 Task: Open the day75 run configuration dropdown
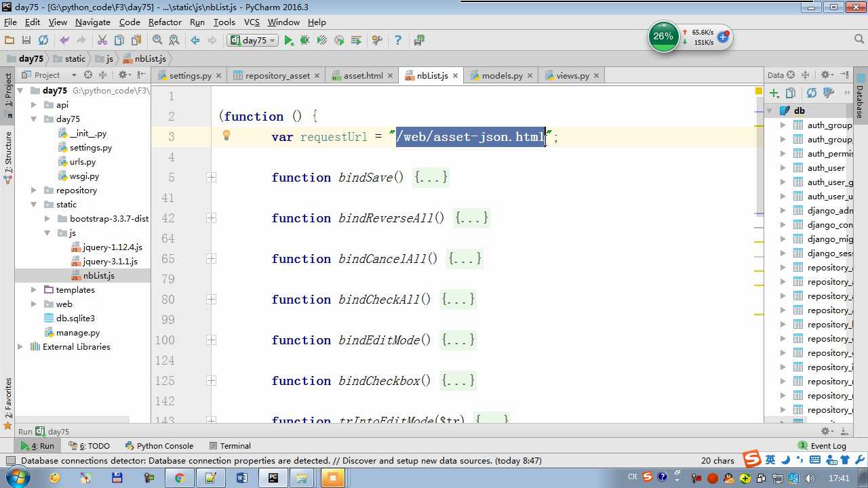tap(254, 41)
